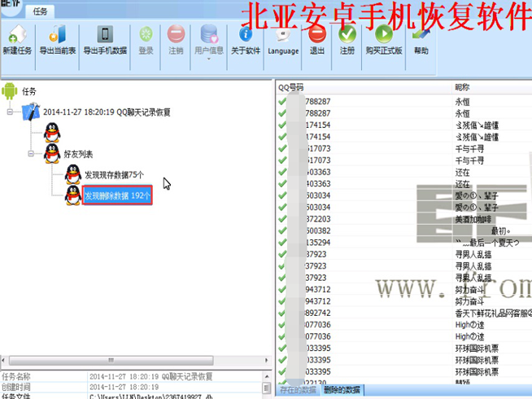Image resolution: width=532 pixels, height=399 pixels.
Task: Collapse the 好友列表 tree node
Action: [31, 154]
